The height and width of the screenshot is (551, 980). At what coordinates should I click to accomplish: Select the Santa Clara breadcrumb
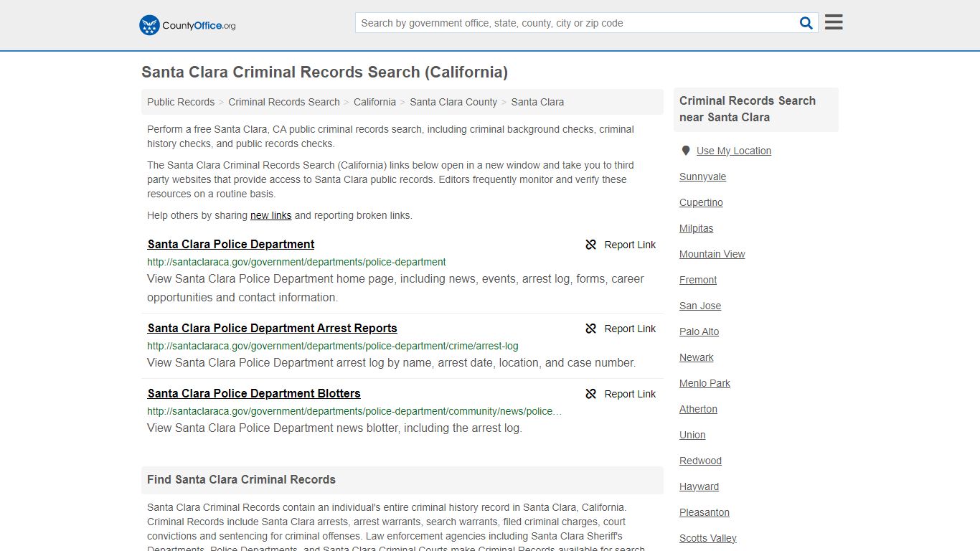[x=537, y=102]
